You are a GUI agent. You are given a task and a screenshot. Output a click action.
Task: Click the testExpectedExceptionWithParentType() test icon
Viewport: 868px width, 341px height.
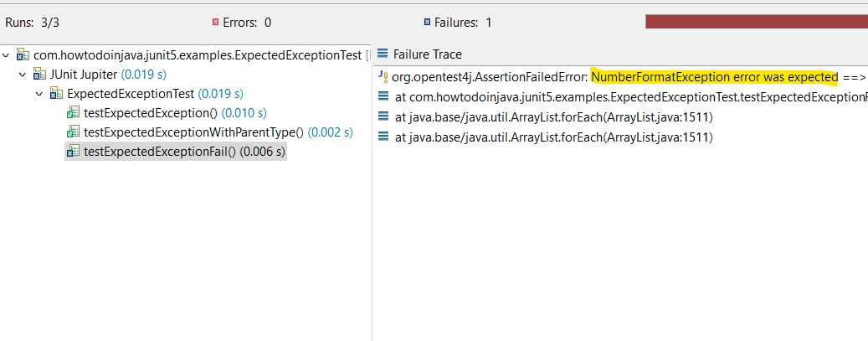coord(73,132)
